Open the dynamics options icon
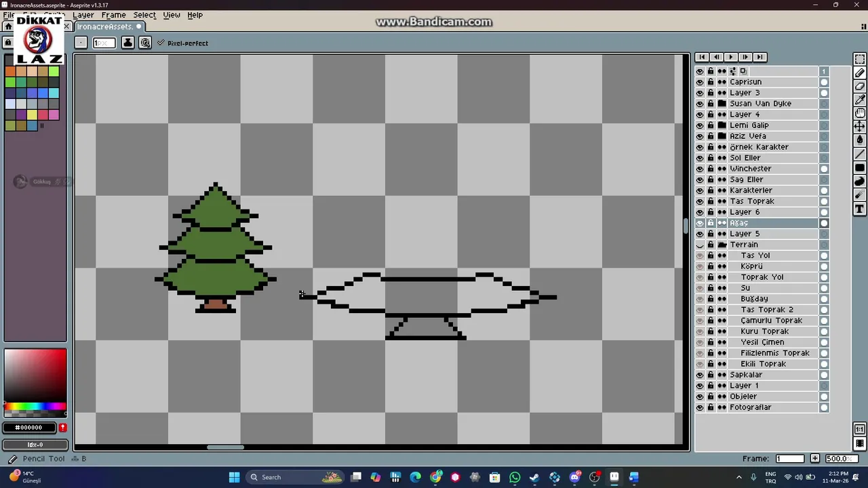The image size is (868, 488). [x=145, y=43]
